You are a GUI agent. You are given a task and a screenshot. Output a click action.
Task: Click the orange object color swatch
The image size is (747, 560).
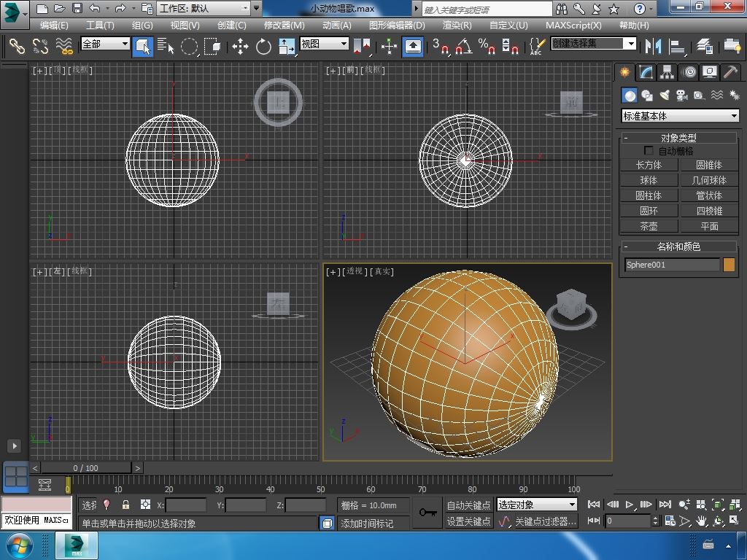[729, 265]
